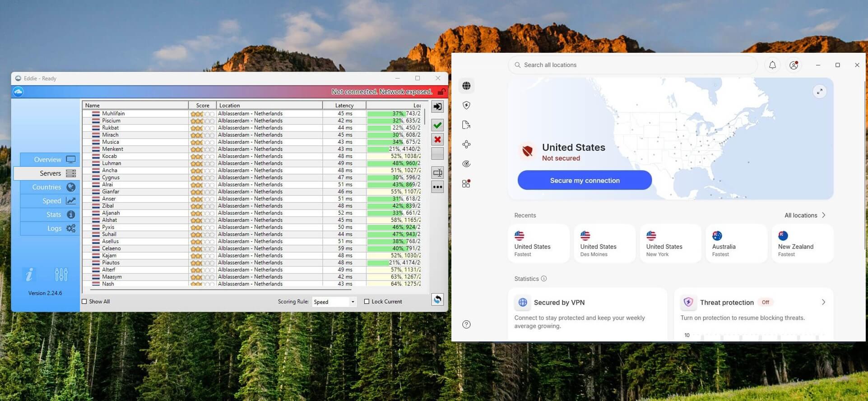The height and width of the screenshot is (401, 868).
Task: Click the Statistics info icon
Action: click(x=543, y=279)
